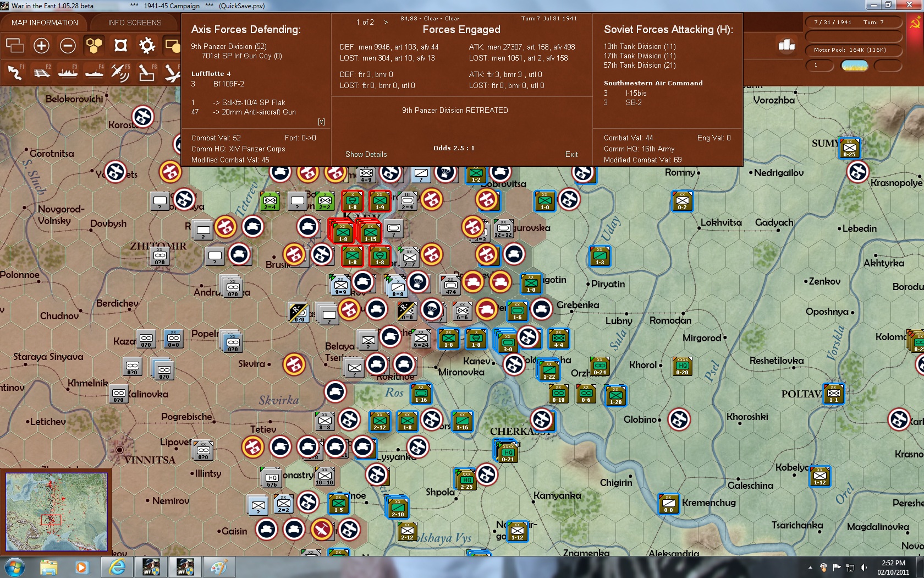Select the 0-0 counter at Kremenchug
The height and width of the screenshot is (578, 924).
point(668,504)
